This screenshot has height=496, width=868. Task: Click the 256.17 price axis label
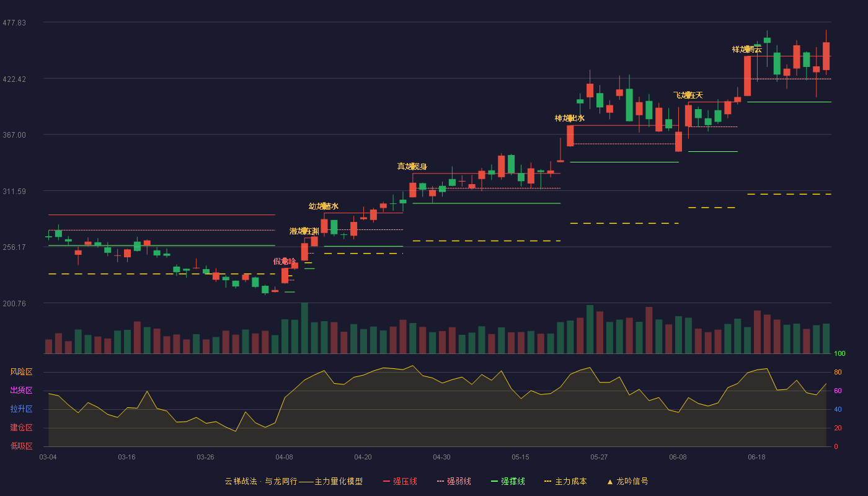click(14, 247)
